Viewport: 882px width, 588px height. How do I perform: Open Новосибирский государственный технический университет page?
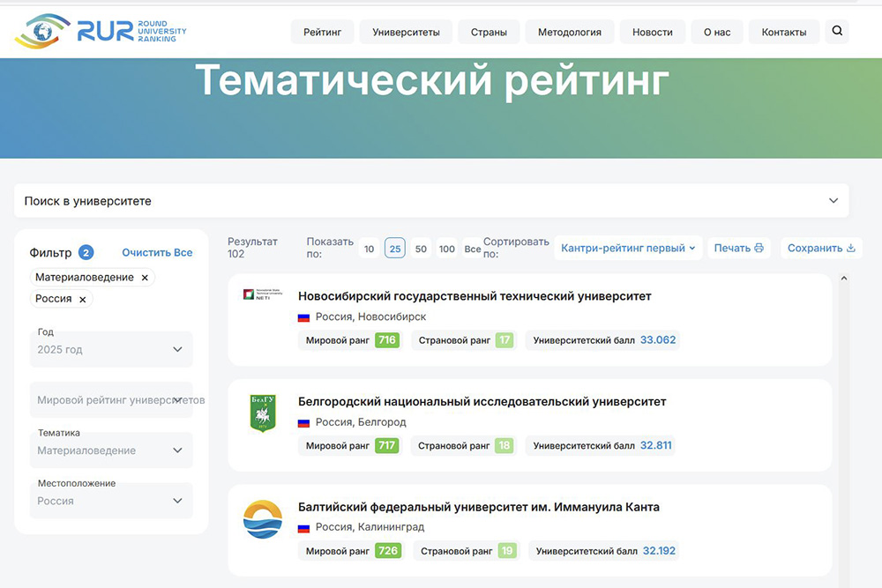[475, 296]
